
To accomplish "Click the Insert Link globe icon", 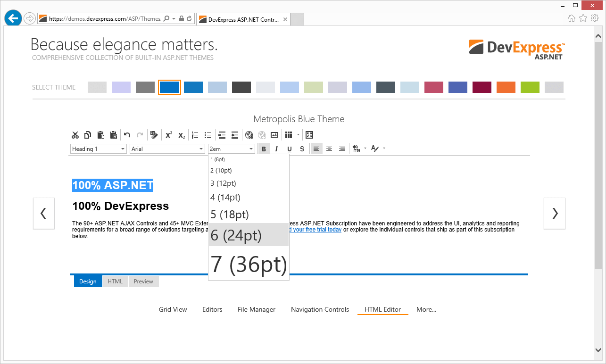I will [249, 135].
